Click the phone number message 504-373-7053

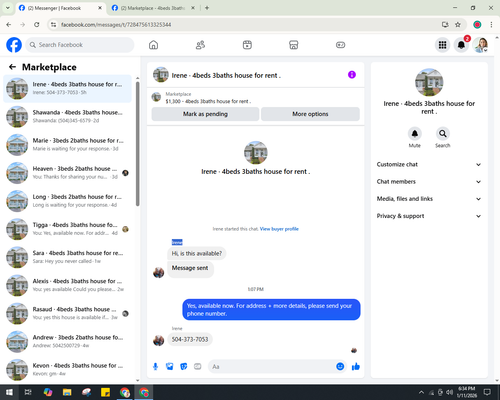(x=190, y=339)
